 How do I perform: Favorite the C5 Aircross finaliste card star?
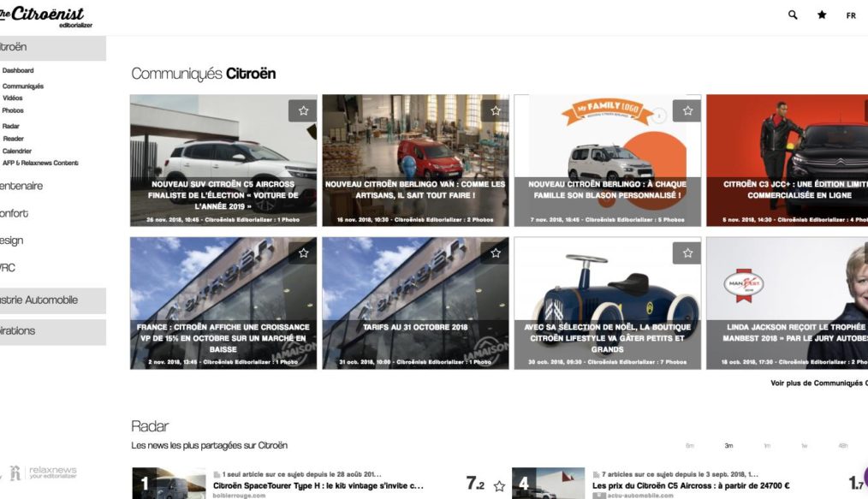pyautogui.click(x=303, y=110)
